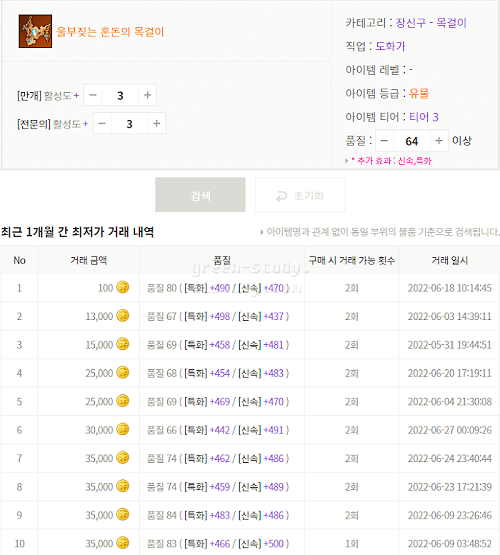Click the gold coin in row 8

click(x=123, y=486)
